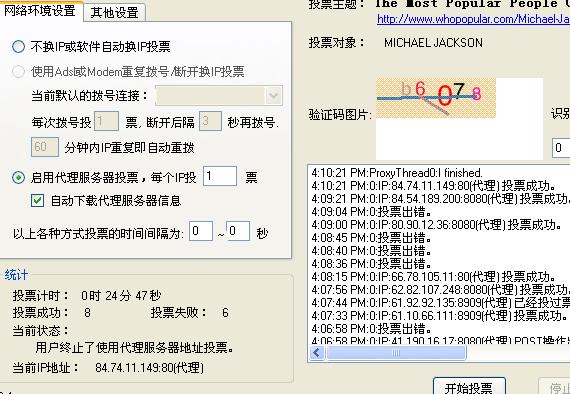Click the 每次拨号投 votes input field
The width and height of the screenshot is (570, 394).
point(106,121)
